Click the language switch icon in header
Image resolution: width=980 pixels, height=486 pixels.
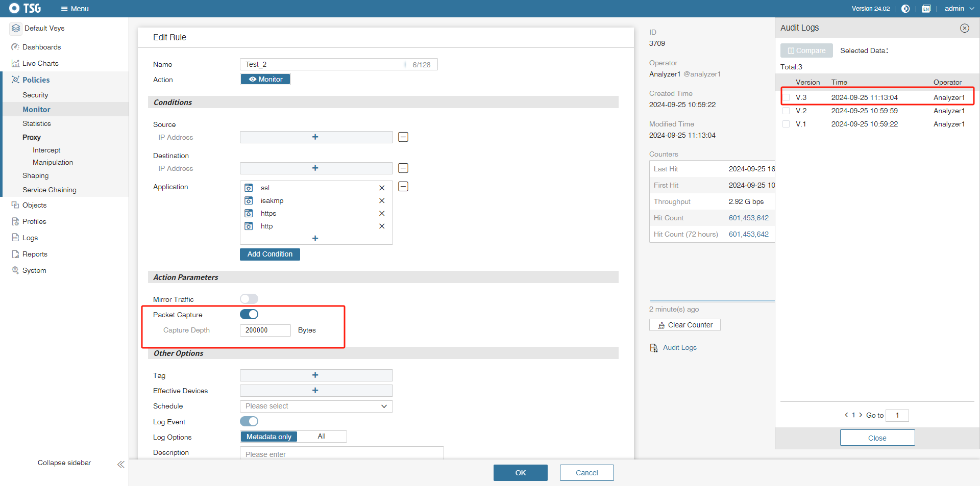(x=926, y=9)
